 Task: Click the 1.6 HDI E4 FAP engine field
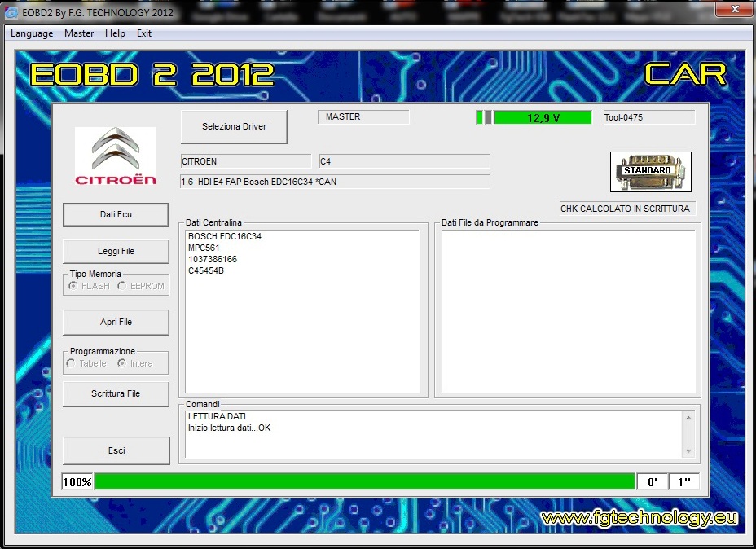click(335, 182)
